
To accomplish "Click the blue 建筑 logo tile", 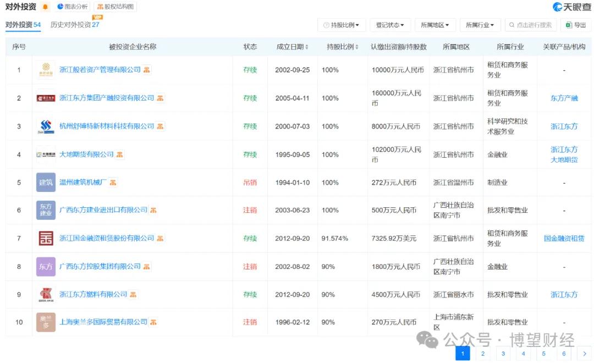I will (x=46, y=183).
